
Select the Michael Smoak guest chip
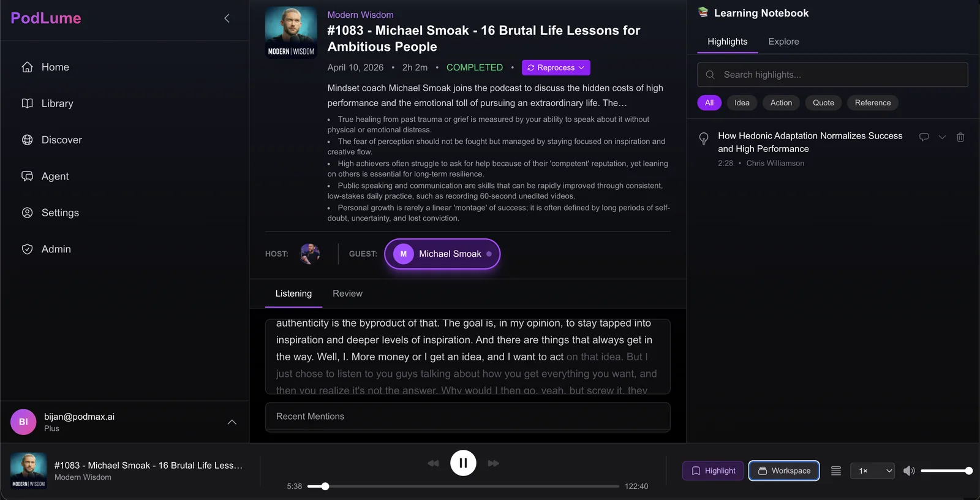(442, 254)
